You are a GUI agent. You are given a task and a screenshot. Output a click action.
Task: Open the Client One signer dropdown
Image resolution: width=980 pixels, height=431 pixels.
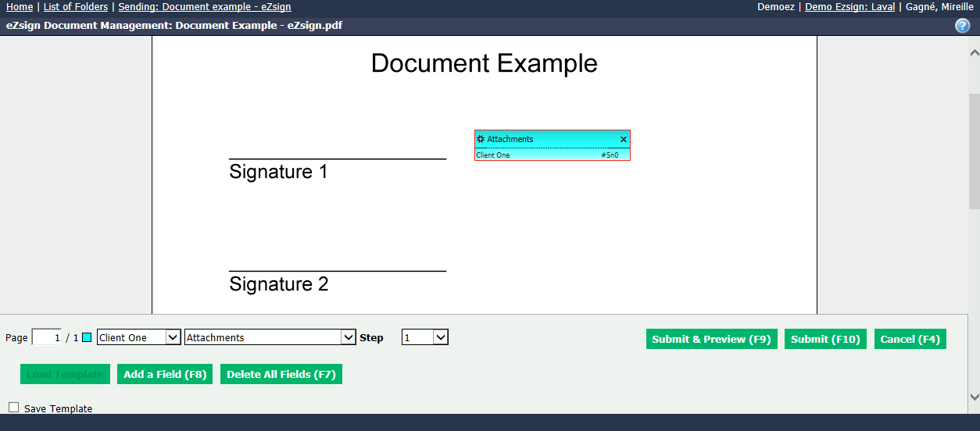(x=139, y=337)
